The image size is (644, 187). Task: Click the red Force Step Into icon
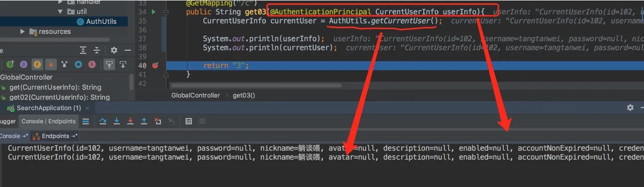click(130, 121)
